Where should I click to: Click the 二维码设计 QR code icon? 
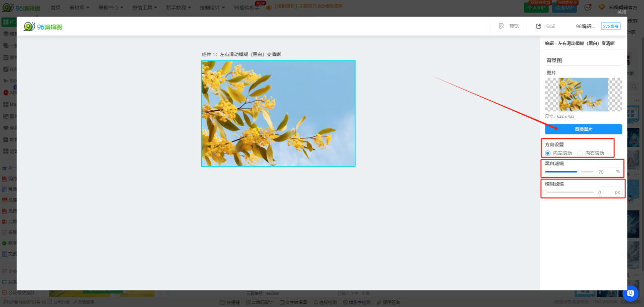(247, 302)
